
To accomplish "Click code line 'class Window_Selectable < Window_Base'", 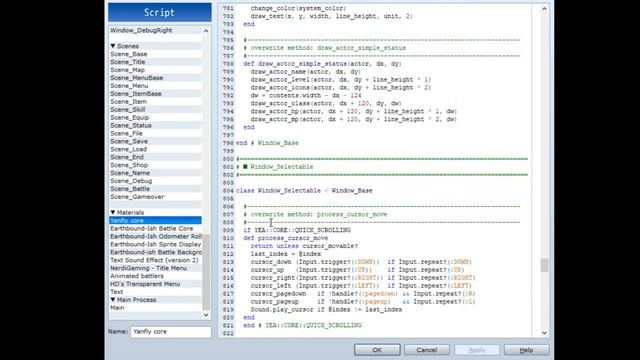I will pyautogui.click(x=304, y=191).
